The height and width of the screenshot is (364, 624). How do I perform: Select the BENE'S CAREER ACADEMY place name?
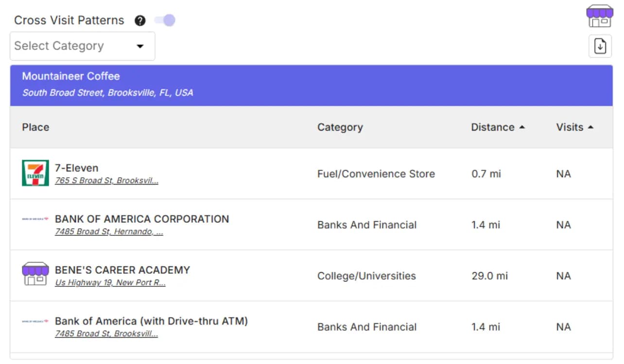click(x=122, y=270)
